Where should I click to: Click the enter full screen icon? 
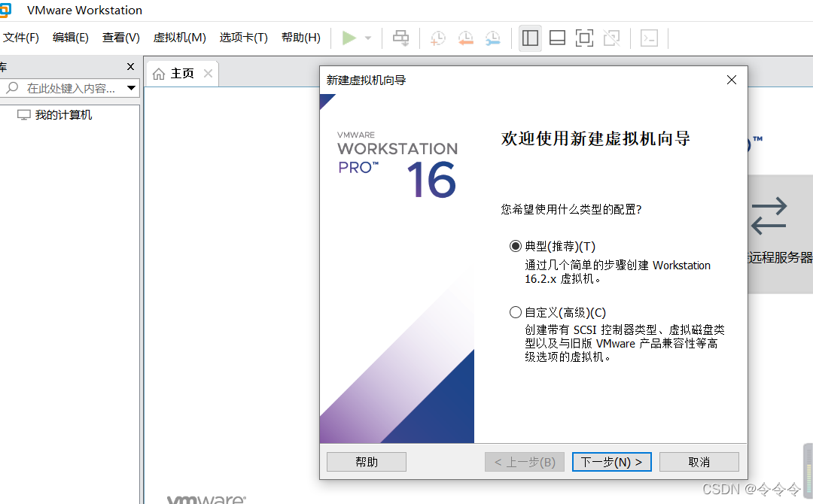tap(584, 38)
